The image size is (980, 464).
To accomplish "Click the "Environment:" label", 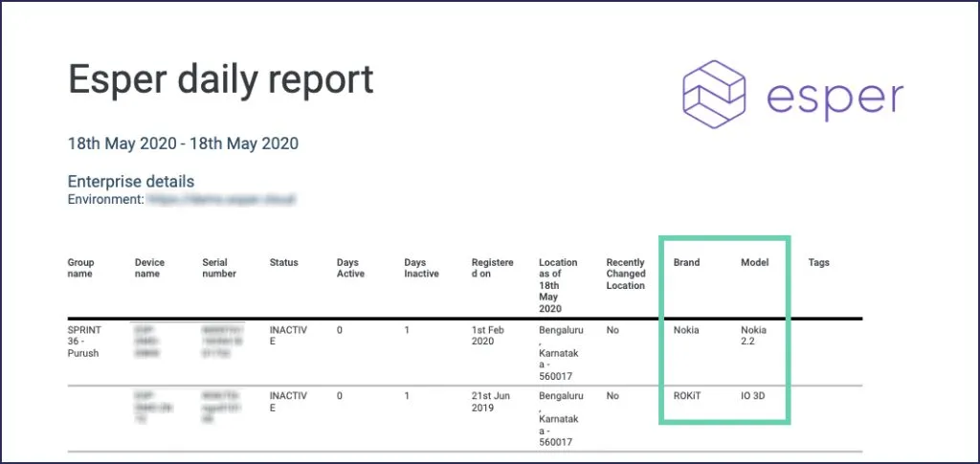I will pos(105,200).
